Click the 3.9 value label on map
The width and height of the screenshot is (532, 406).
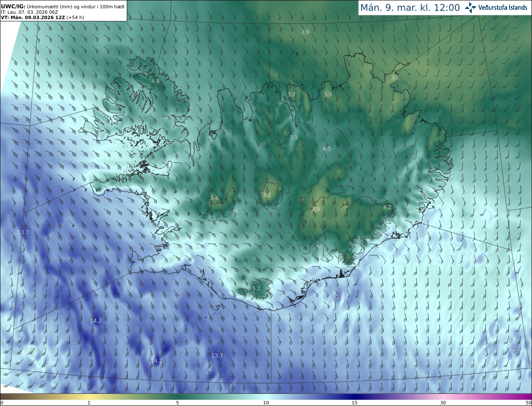tap(305, 32)
